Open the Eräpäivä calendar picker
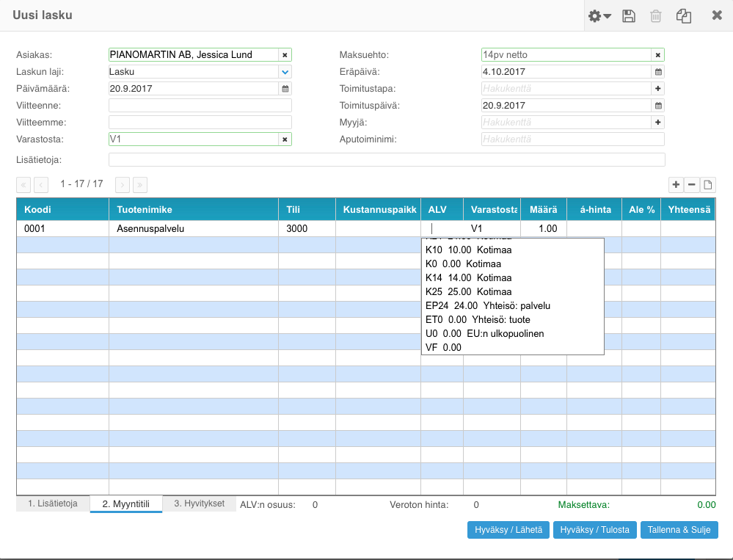This screenshot has height=560, width=733. 658,72
